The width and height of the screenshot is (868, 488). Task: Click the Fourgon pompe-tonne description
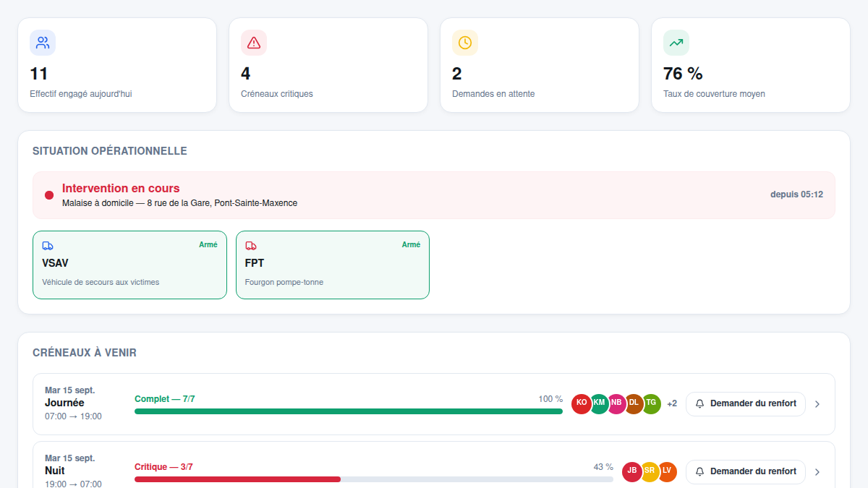click(x=284, y=282)
